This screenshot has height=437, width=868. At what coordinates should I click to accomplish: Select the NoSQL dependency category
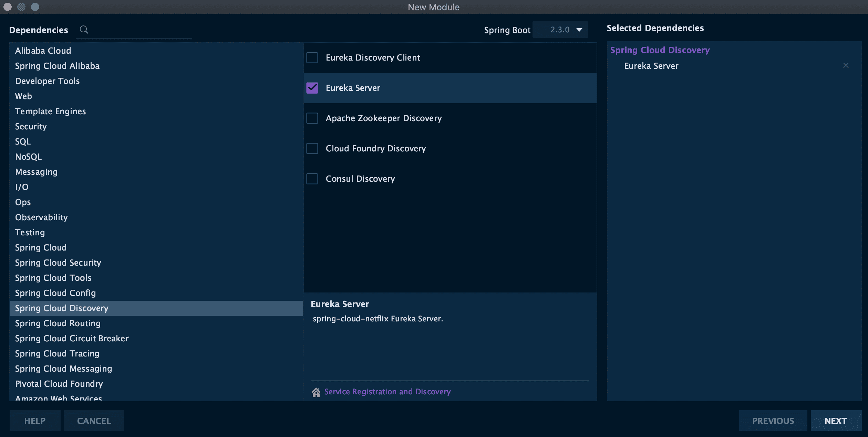[x=28, y=157]
